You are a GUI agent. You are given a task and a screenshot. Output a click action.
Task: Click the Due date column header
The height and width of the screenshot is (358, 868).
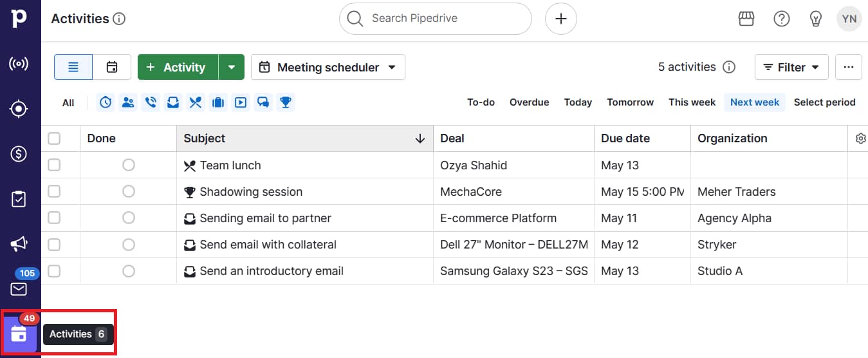(x=642, y=138)
